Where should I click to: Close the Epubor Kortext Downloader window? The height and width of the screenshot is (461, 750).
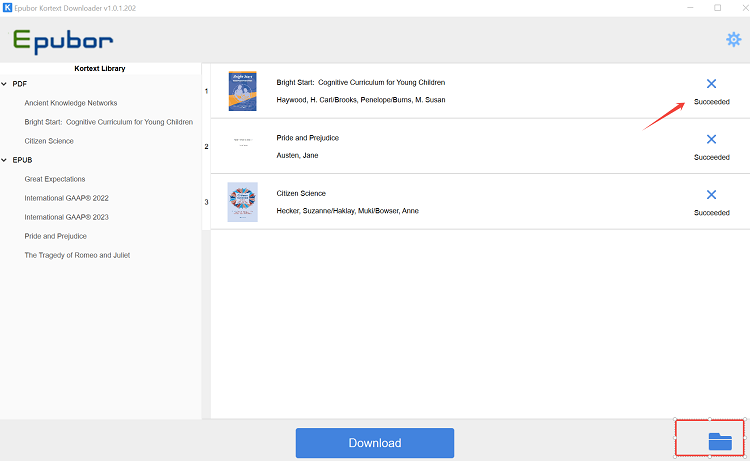tap(745, 8)
